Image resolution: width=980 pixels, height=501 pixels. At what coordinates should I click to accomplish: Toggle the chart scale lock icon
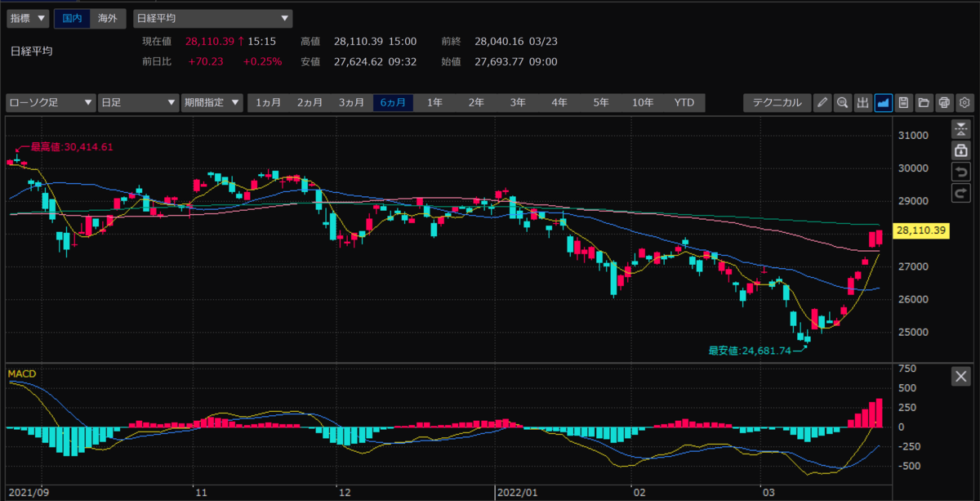click(x=960, y=150)
